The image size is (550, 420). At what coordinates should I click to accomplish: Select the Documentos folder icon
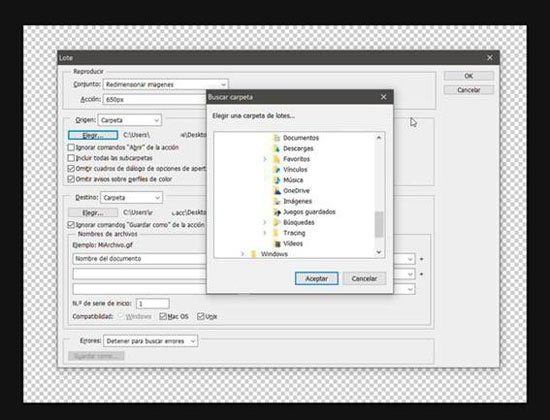(x=276, y=138)
